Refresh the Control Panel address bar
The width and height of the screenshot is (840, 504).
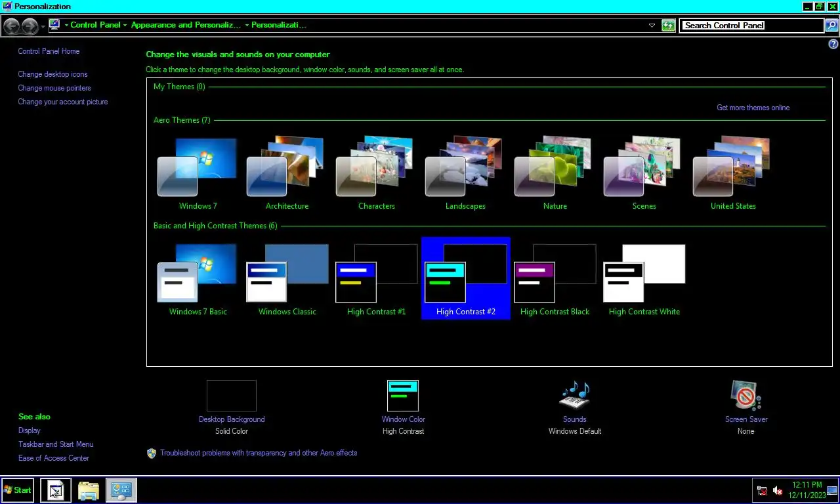[668, 26]
